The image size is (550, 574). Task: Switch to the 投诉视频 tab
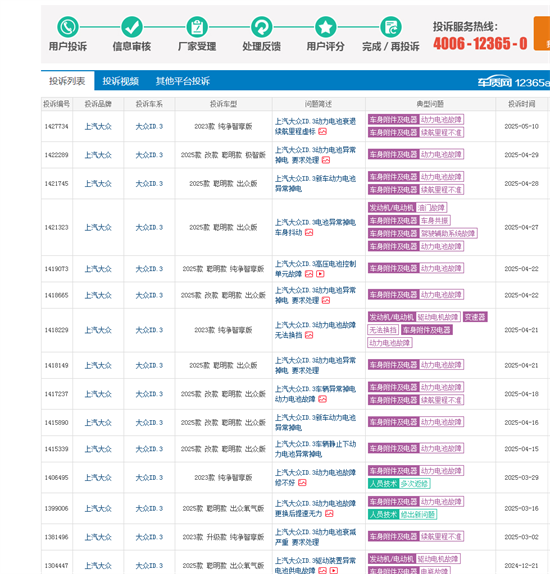120,81
